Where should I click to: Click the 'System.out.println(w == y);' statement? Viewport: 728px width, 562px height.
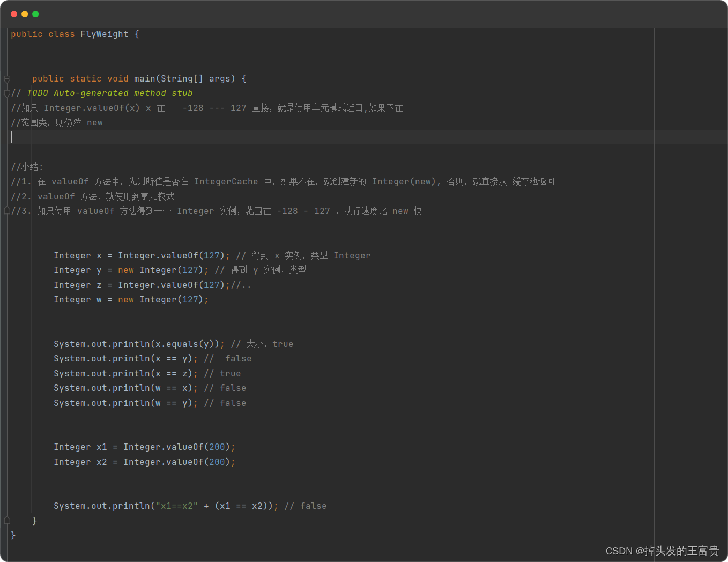tap(126, 403)
